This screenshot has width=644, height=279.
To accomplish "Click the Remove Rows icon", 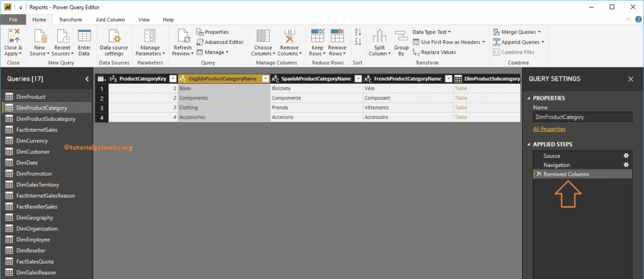I will 337,36.
